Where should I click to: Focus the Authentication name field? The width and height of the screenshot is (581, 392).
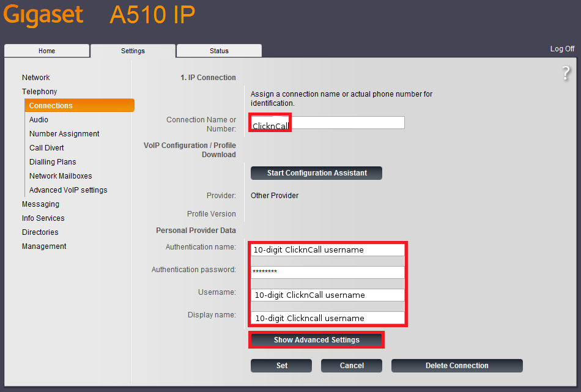click(x=328, y=250)
